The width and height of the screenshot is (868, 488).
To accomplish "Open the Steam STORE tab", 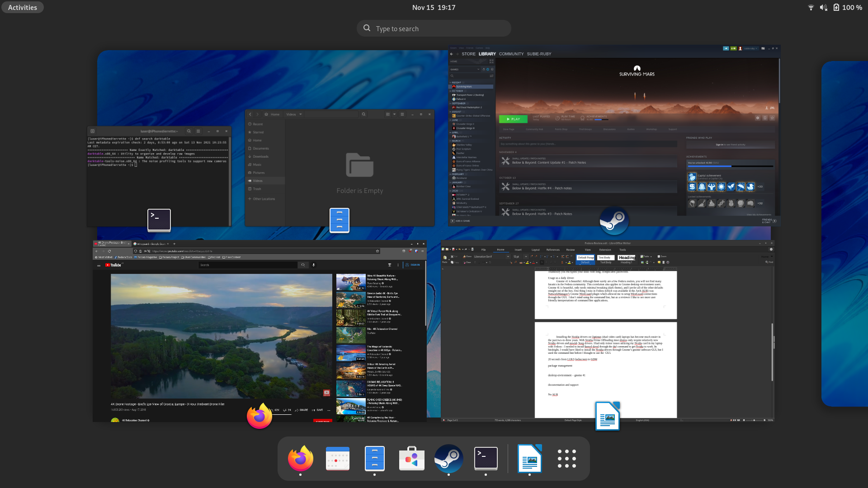I will pos(468,54).
